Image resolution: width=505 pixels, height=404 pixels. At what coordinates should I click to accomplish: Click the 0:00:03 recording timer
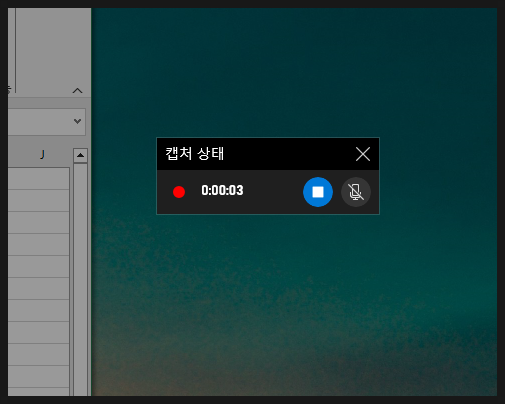[222, 191]
